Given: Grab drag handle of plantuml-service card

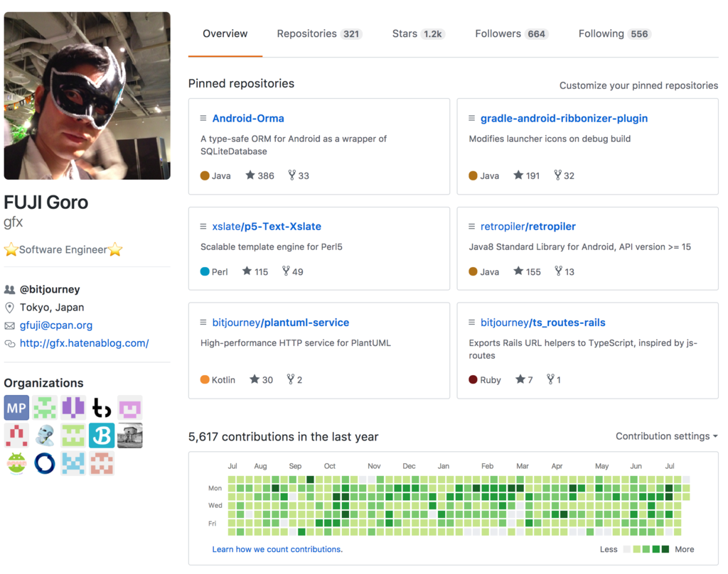Looking at the screenshot, I should (x=203, y=323).
